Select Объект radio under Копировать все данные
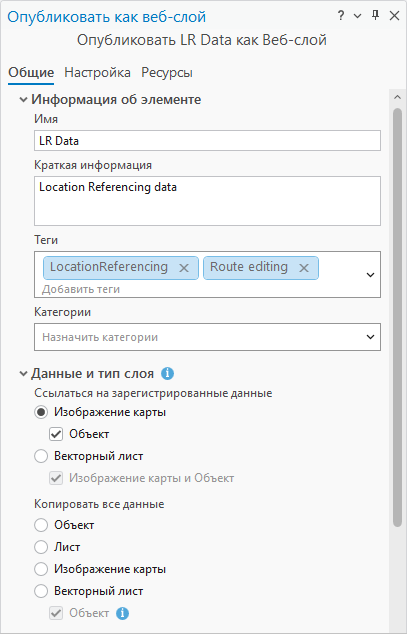 [x=41, y=525]
